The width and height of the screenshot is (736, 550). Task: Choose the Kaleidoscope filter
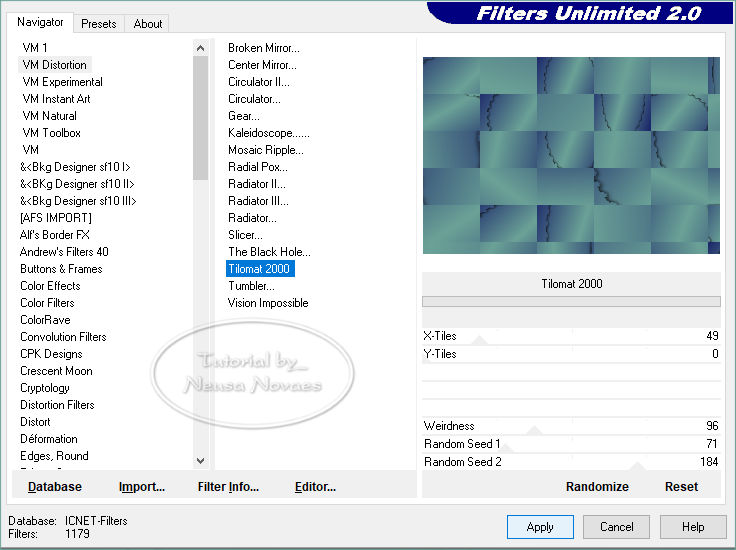(x=268, y=133)
